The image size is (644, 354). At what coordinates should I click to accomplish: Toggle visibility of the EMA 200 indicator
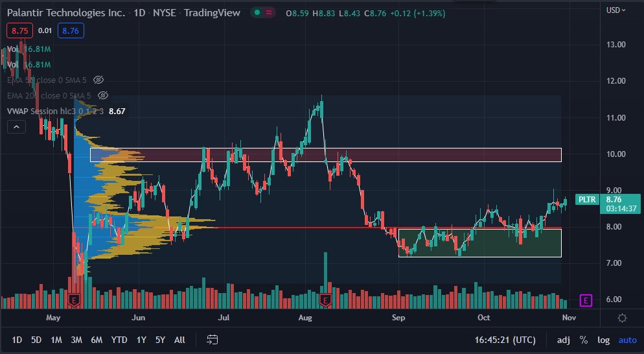click(x=103, y=95)
